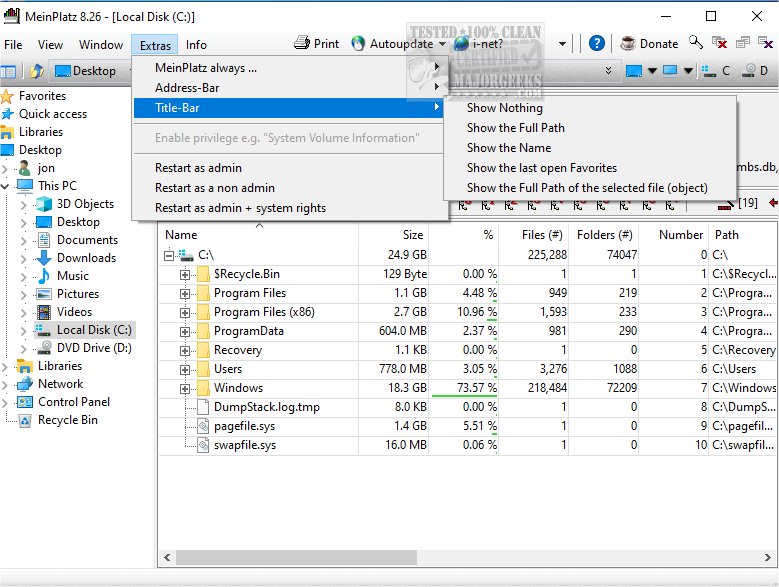Open the toolbar overflow double chevron
The height and width of the screenshot is (587, 779).
[608, 71]
